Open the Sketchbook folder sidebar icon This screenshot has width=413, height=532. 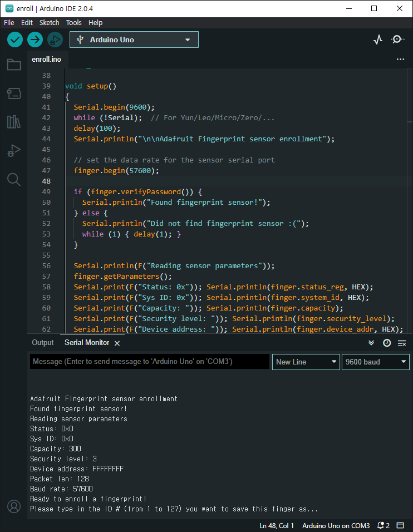[x=14, y=65]
